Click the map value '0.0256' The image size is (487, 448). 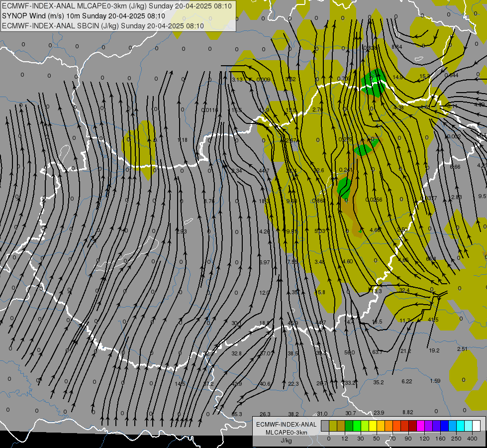(374, 200)
